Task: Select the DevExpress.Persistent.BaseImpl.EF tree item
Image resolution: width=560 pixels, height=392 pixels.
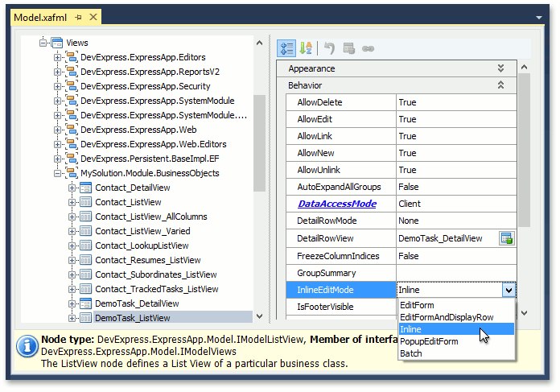Action: coord(150,159)
